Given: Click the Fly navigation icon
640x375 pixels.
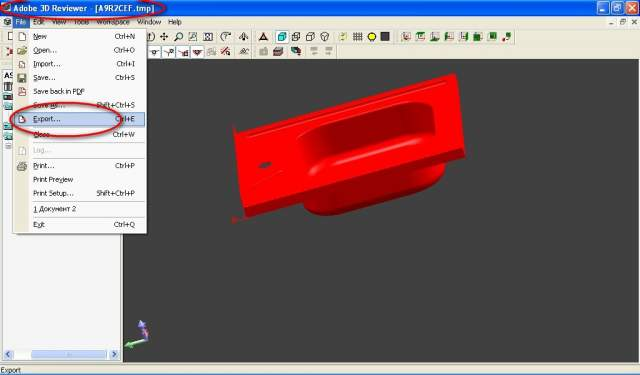Looking at the screenshot, I should 244,37.
